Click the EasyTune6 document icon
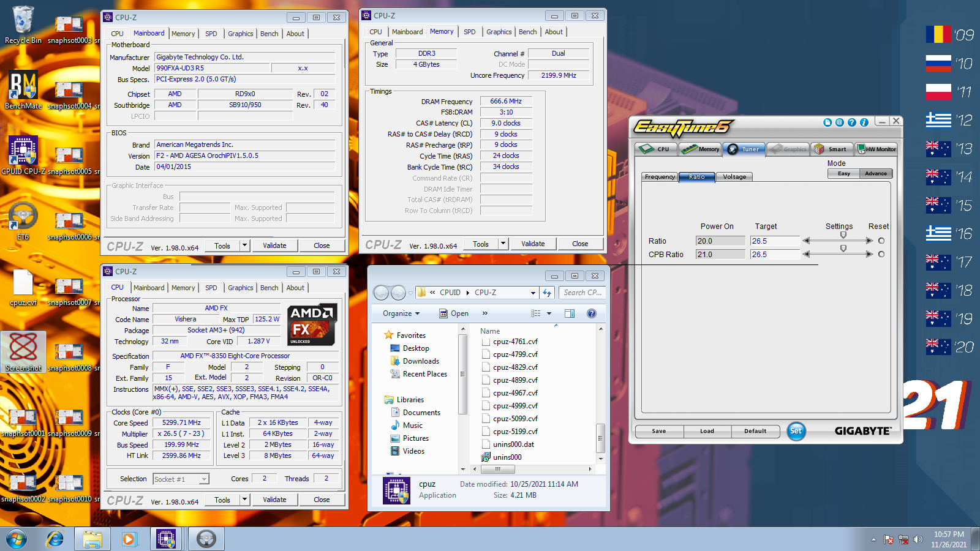 pyautogui.click(x=827, y=122)
